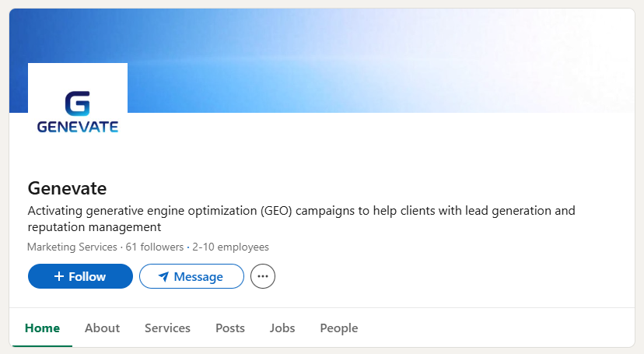Open the three-dot more options menu
The height and width of the screenshot is (354, 644).
[263, 276]
